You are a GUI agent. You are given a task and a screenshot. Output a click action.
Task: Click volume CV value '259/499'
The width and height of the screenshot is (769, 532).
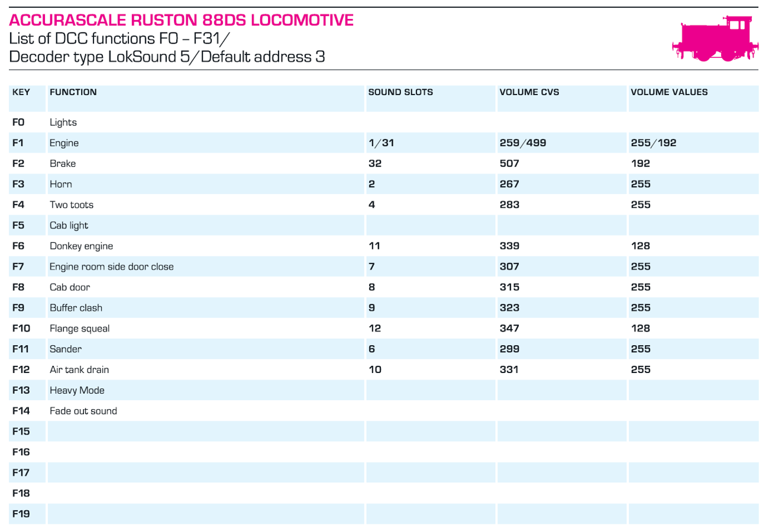(x=523, y=143)
